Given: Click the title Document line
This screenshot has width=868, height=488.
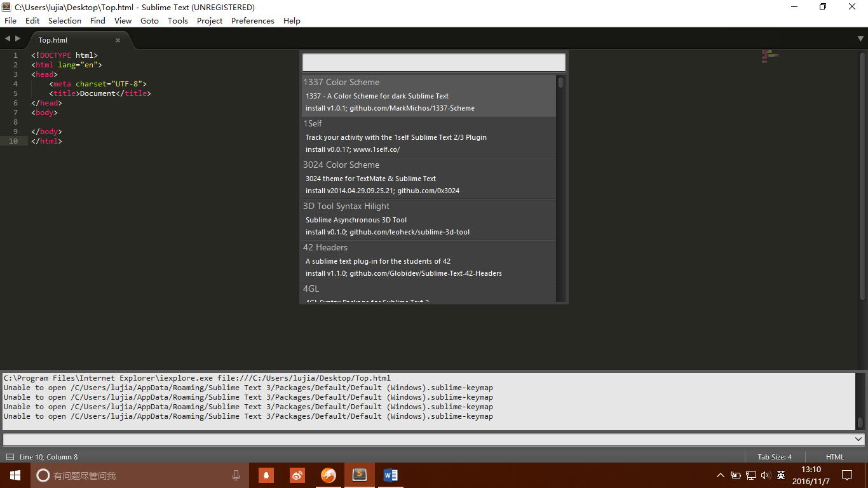Looking at the screenshot, I should (x=100, y=93).
